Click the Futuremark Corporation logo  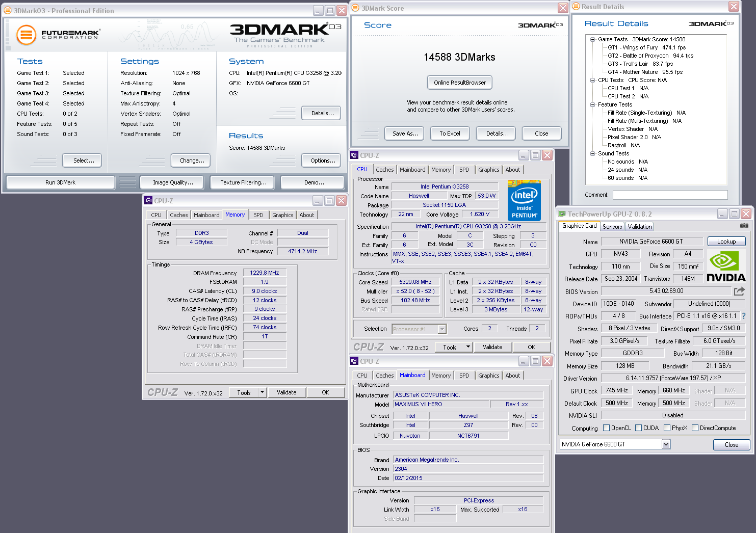click(58, 35)
